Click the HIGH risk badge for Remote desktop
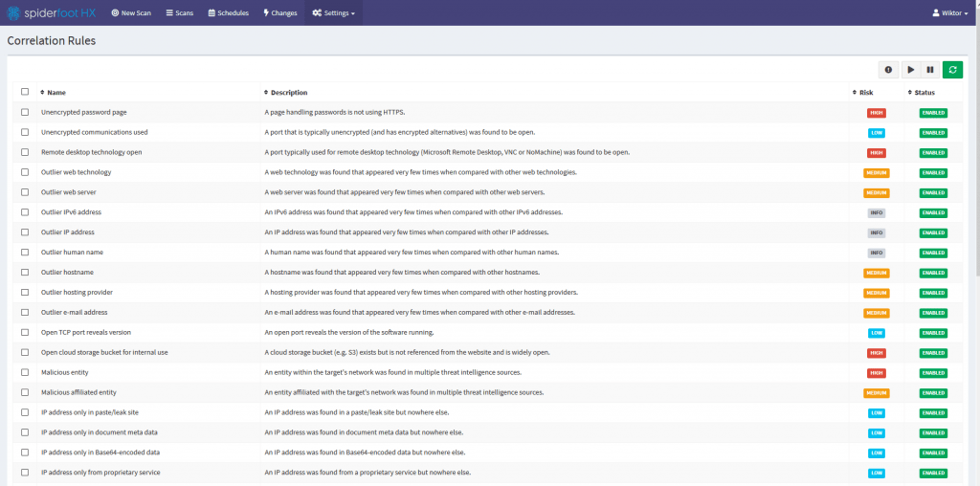Screen dimensions: 980x486 coord(876,153)
